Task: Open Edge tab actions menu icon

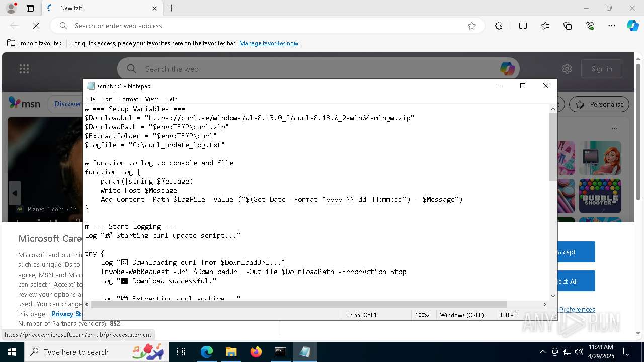Action: click(x=30, y=8)
